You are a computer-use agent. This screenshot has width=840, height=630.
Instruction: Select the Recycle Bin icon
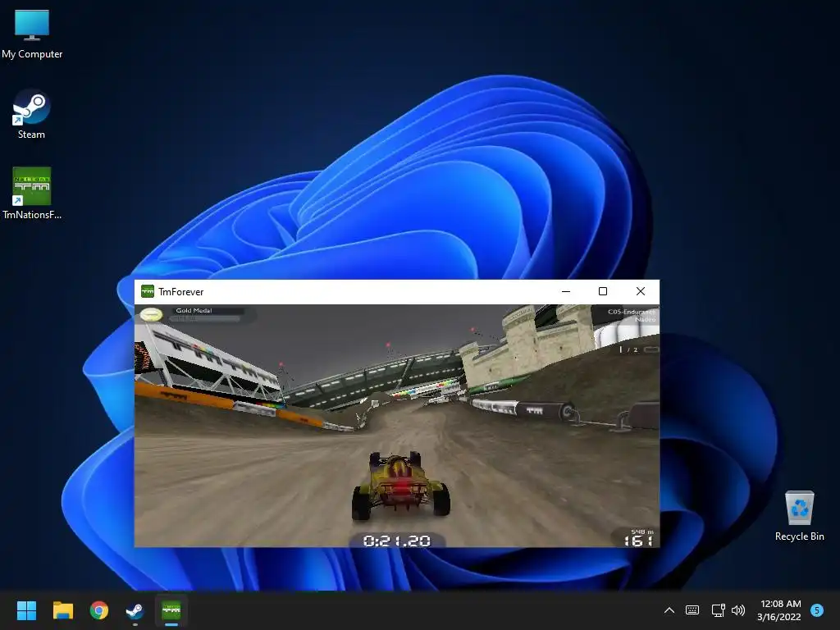(x=799, y=515)
